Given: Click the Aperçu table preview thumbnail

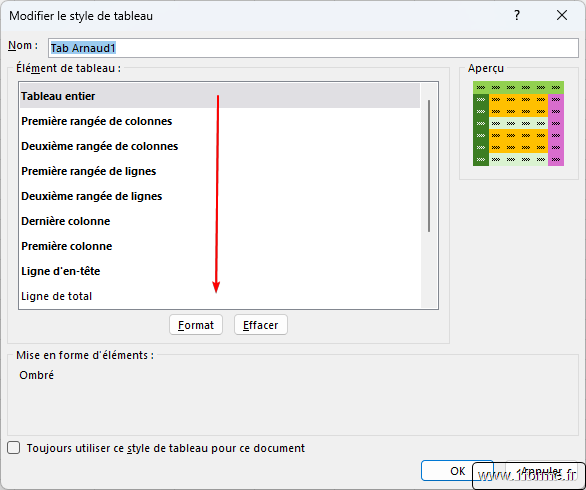Looking at the screenshot, I should tap(518, 123).
